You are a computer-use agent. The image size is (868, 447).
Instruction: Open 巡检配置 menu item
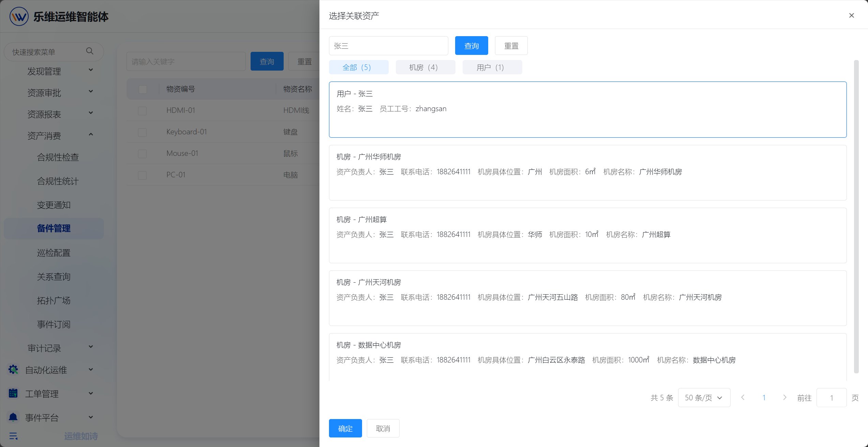tap(54, 253)
